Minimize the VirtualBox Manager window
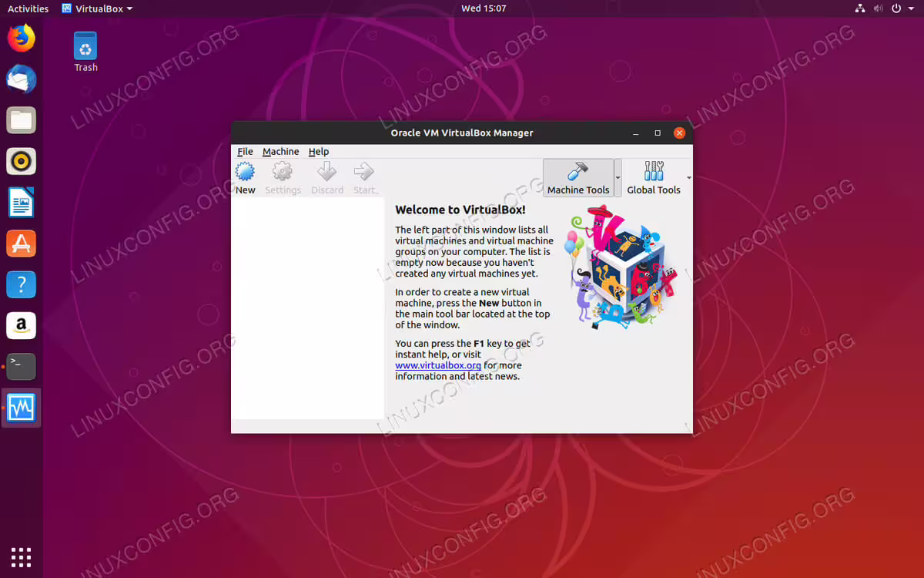 point(636,133)
